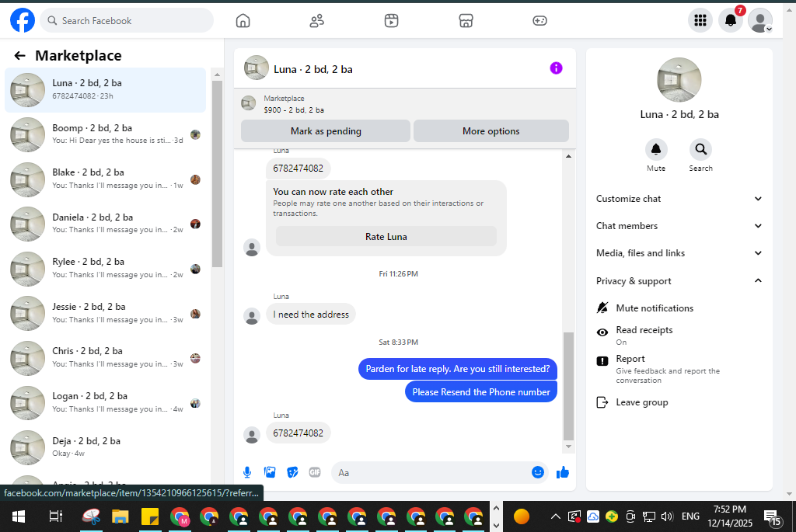Open Blake conversation
The width and height of the screenshot is (796, 532).
[105, 179]
